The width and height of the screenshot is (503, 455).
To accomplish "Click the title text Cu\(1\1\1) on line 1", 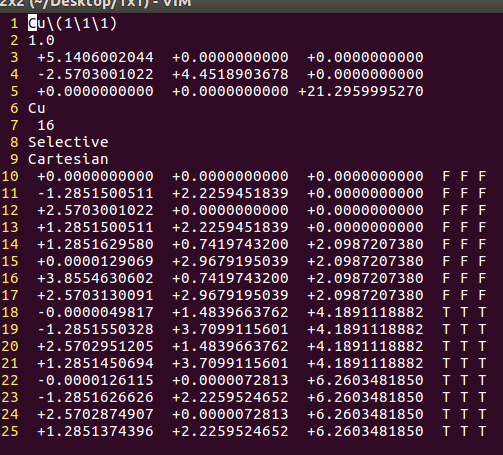I will (x=73, y=23).
